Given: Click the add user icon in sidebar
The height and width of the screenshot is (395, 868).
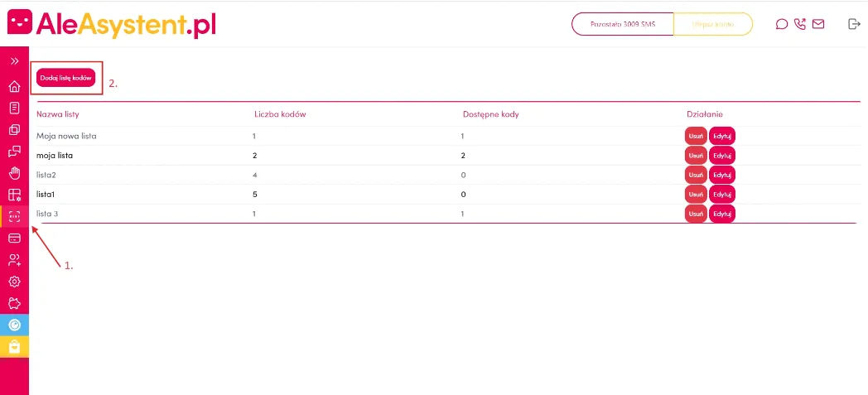Looking at the screenshot, I should pos(14,260).
